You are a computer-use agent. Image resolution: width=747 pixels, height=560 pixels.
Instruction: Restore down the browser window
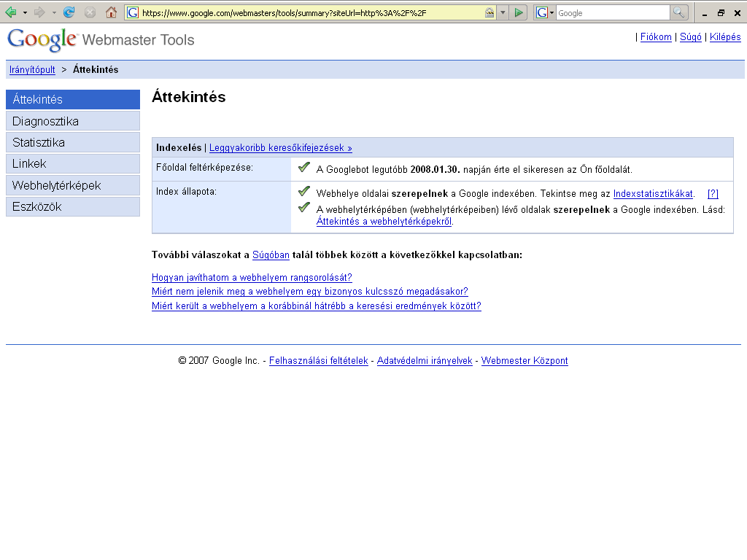point(721,13)
